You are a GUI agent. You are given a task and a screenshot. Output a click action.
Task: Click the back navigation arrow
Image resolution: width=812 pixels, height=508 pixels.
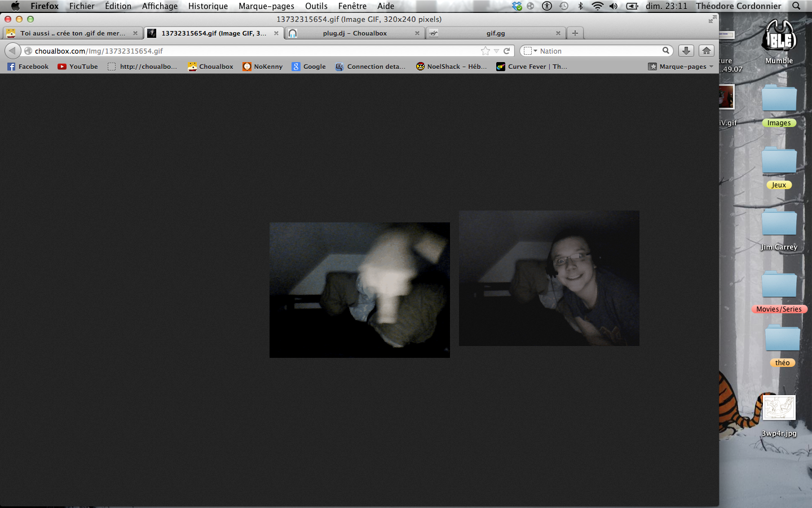click(12, 51)
